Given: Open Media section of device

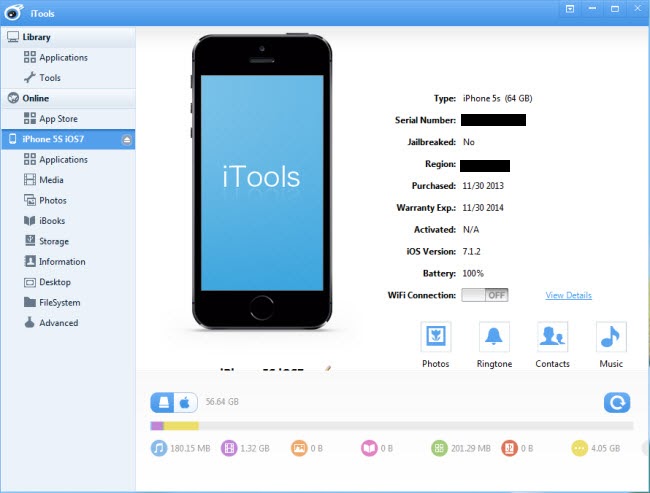Looking at the screenshot, I should [44, 180].
